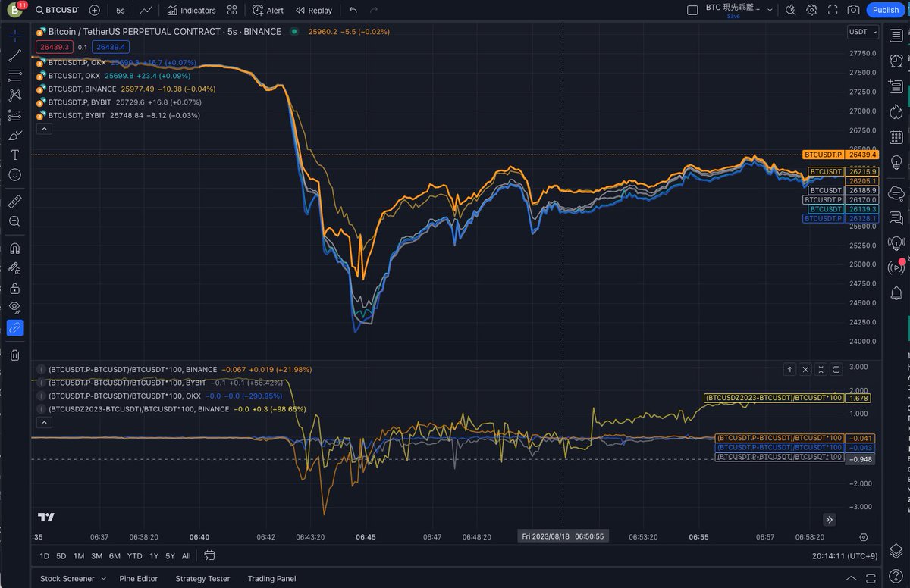The width and height of the screenshot is (910, 588).
Task: Select the Brush drawing tool
Action: coord(15,135)
